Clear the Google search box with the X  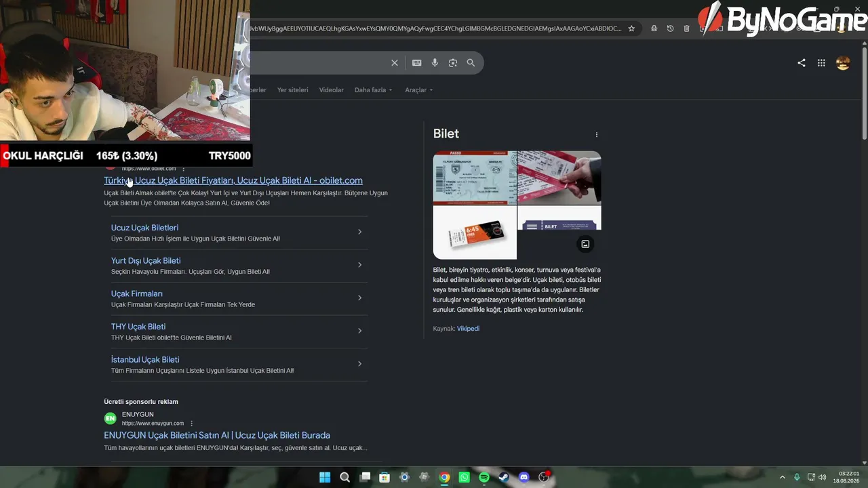(x=395, y=63)
